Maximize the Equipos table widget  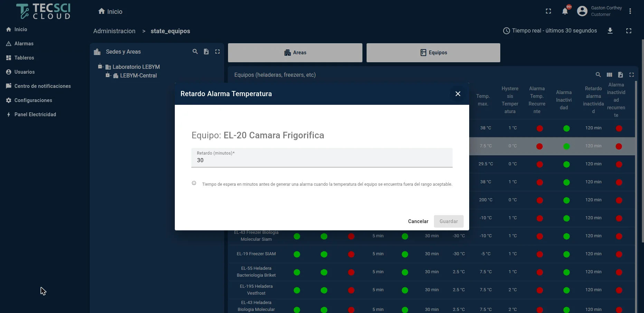632,75
